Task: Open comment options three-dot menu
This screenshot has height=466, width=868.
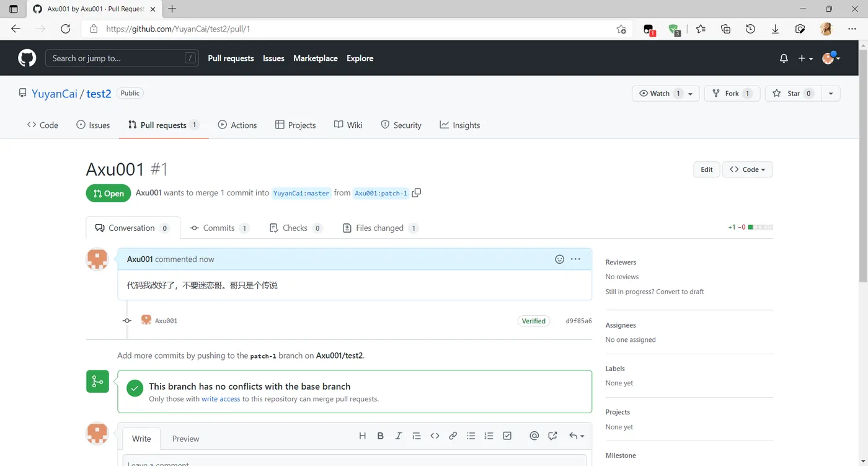Action: [x=575, y=259]
